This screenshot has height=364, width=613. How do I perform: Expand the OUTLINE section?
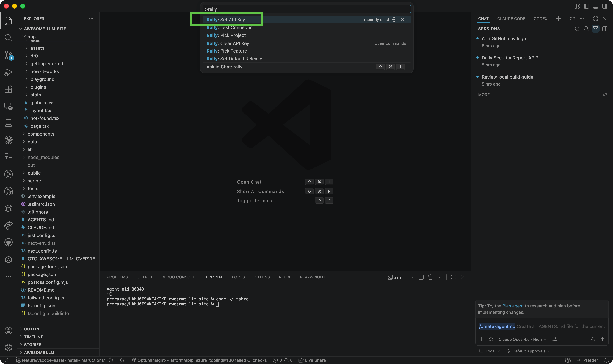pos(33,329)
